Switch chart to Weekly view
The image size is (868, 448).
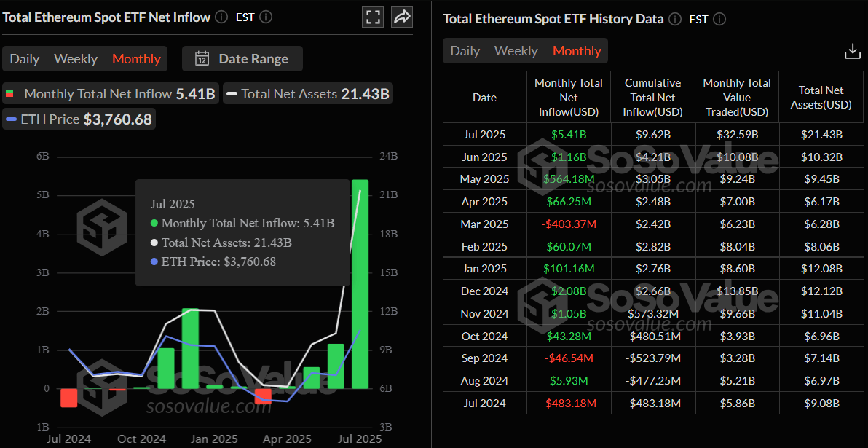tap(76, 58)
